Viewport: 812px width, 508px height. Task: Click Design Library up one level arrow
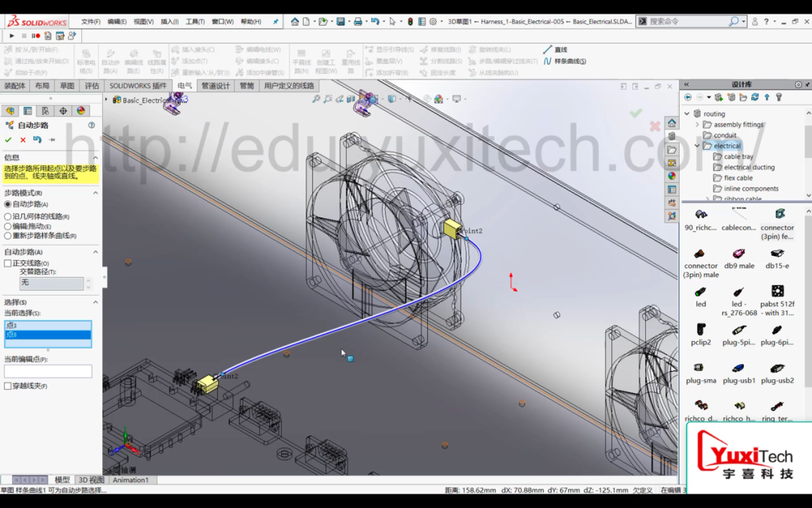point(767,97)
